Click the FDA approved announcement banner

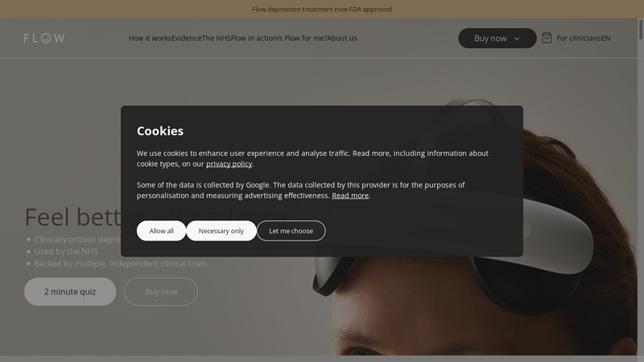pyautogui.click(x=322, y=10)
